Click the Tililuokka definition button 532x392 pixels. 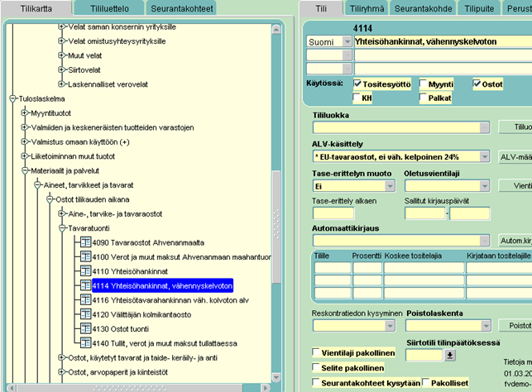coord(515,127)
